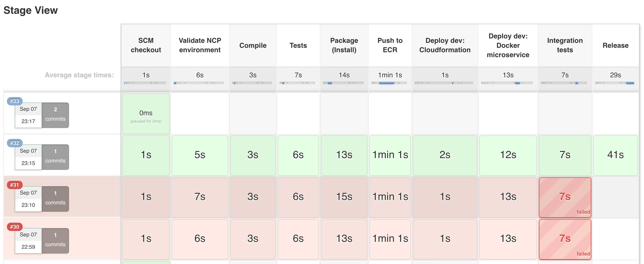Select the failed Integration tests cell of build #30
This screenshot has height=264, width=644.
(565, 239)
